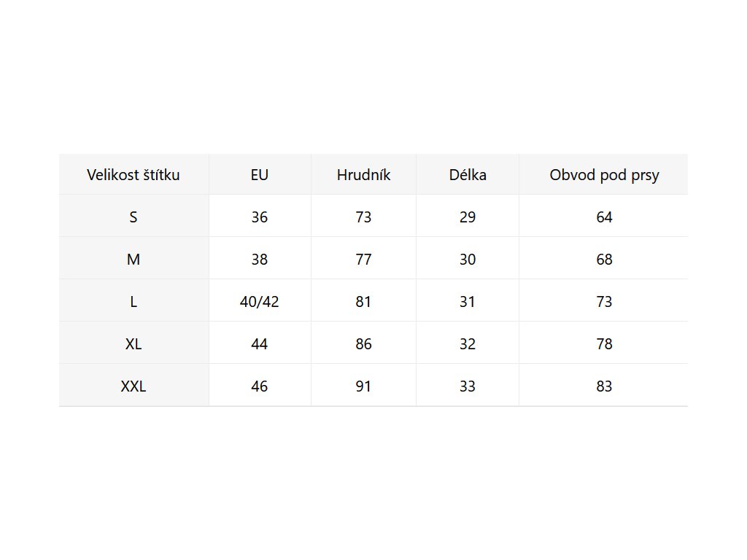
Task: Click length value 31 cell
Action: [468, 302]
